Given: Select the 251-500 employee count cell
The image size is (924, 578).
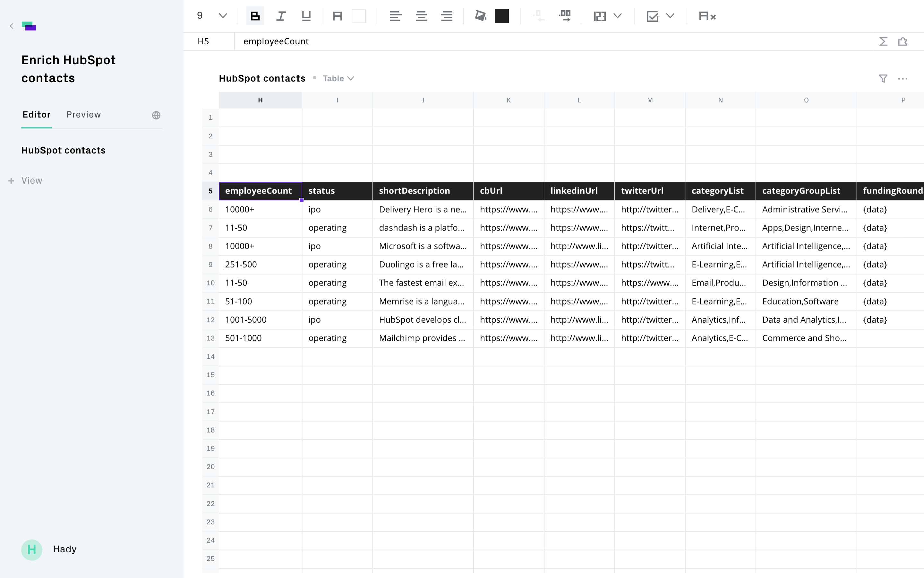Looking at the screenshot, I should [261, 265].
